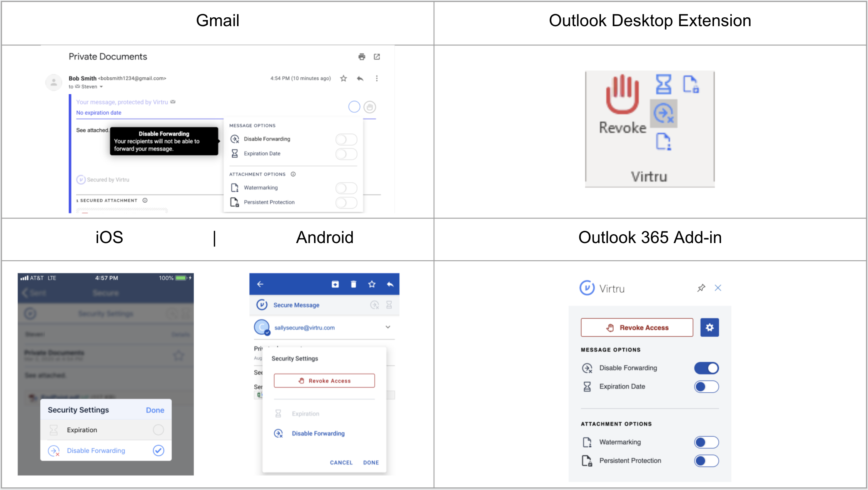This screenshot has width=868, height=490.
Task: Expand sallysecure@virtru.com sender chevron
Action: (x=388, y=327)
